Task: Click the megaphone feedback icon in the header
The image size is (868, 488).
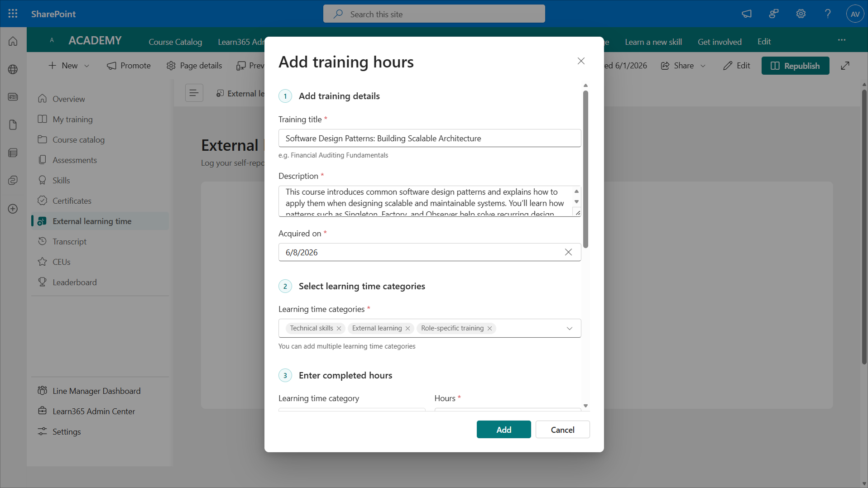Action: [747, 14]
